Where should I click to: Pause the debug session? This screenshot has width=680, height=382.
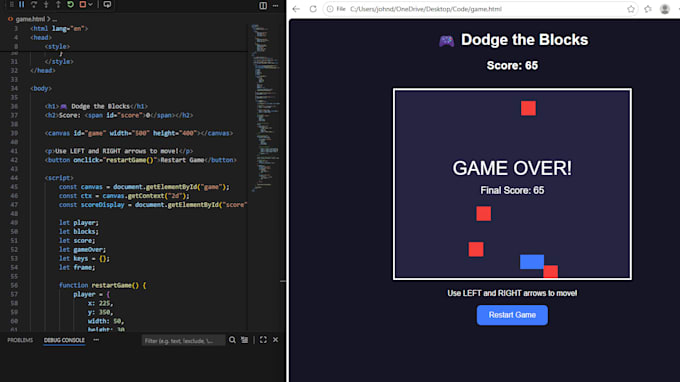click(21, 4)
